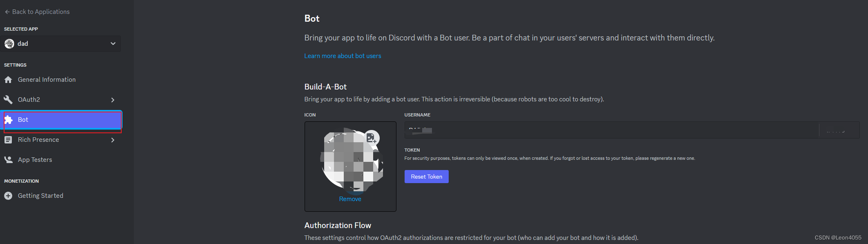Image resolution: width=868 pixels, height=244 pixels.
Task: Click the Reset Token button
Action: click(426, 177)
